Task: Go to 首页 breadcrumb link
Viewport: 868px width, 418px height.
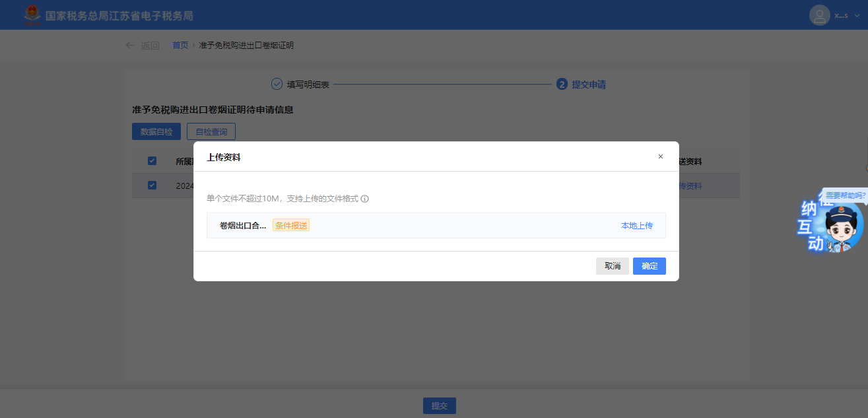Action: point(180,46)
